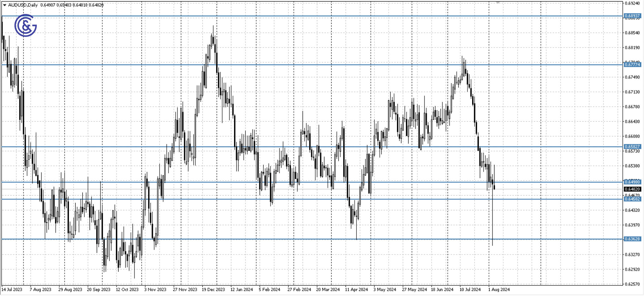Click the 1 Aug 2024 date label
Screen dimensions: 644x296
coord(498,290)
